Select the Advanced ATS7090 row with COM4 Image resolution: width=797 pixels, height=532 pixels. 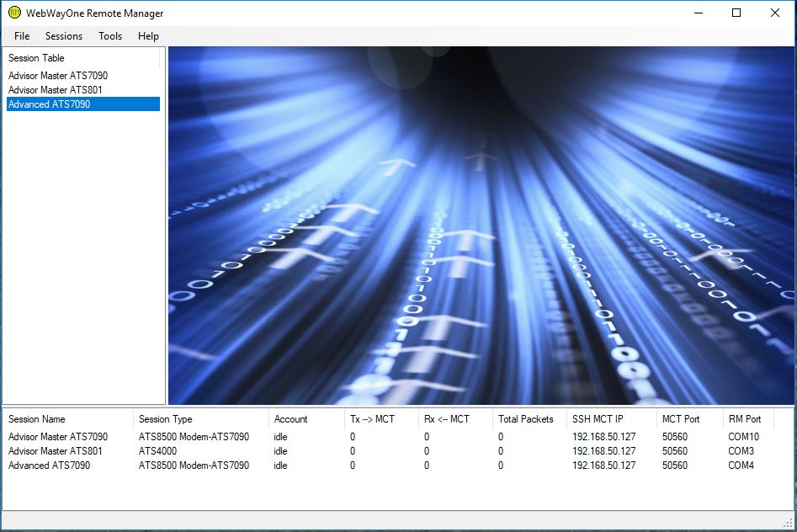(50, 465)
